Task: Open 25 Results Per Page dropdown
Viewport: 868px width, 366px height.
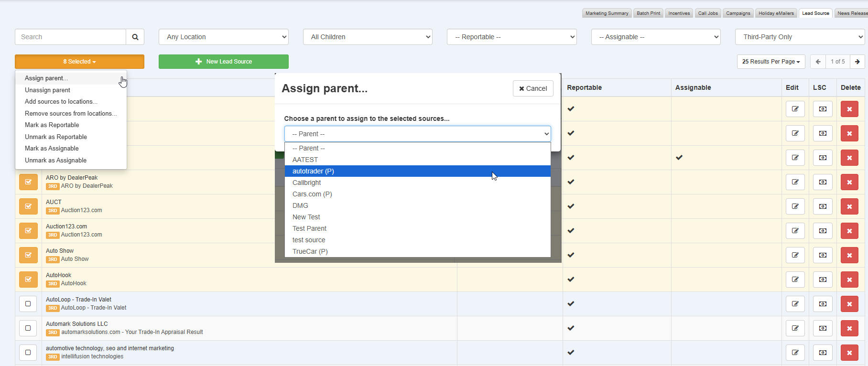Action: (x=771, y=62)
